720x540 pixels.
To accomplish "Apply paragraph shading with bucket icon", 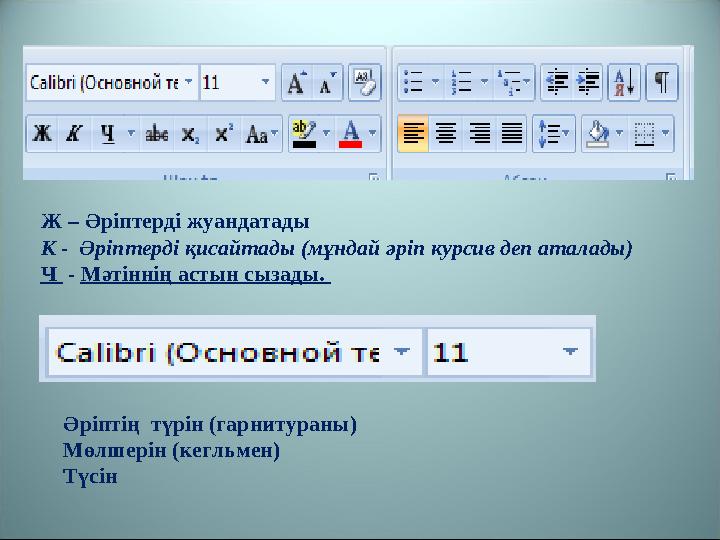I will (598, 134).
